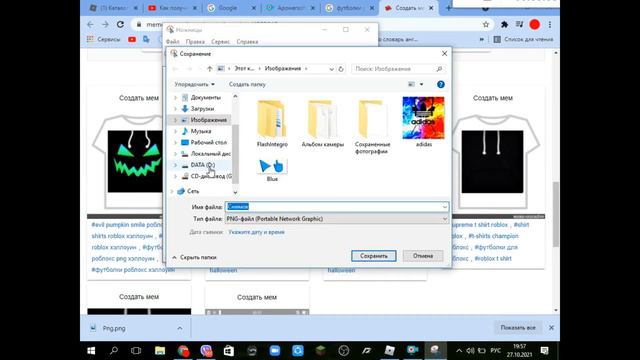Click Показать все in downloads bar
The height and width of the screenshot is (360, 640).
[518, 328]
